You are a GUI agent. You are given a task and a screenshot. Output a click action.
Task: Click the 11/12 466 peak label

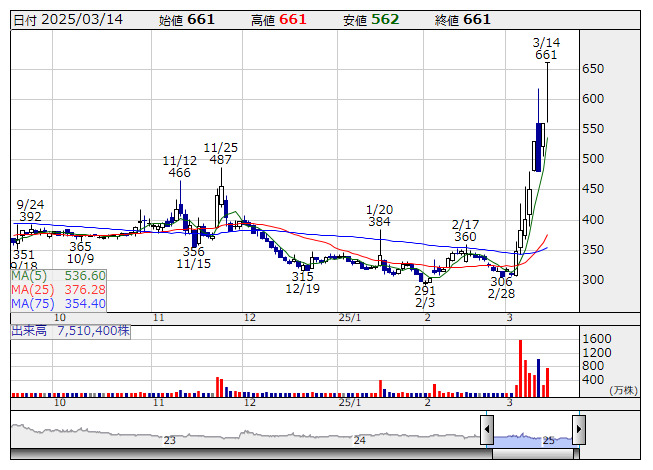(179, 167)
